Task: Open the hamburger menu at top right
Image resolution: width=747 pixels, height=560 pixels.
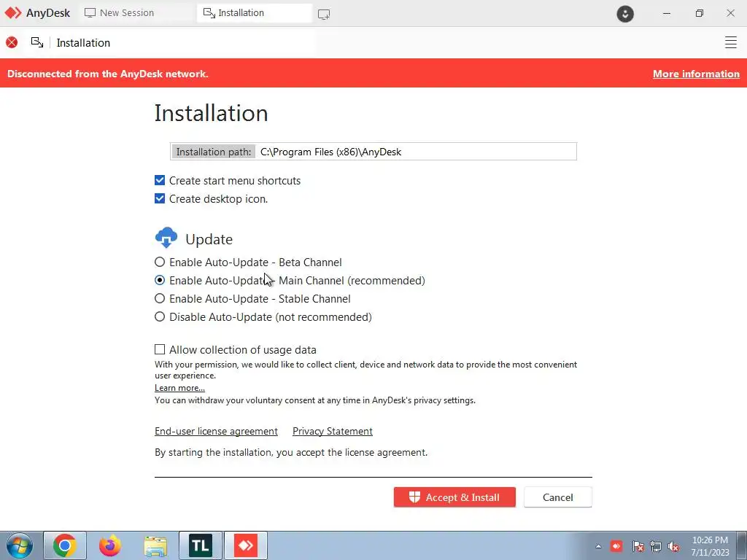Action: pos(731,42)
